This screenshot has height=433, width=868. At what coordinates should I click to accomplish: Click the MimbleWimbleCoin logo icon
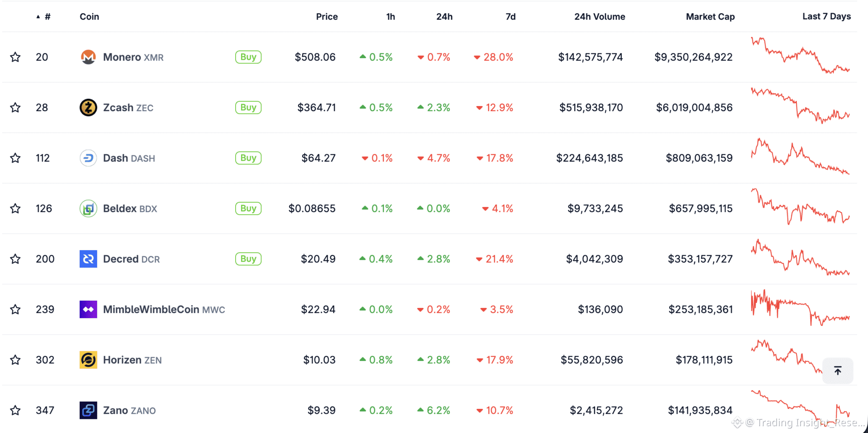pos(88,310)
